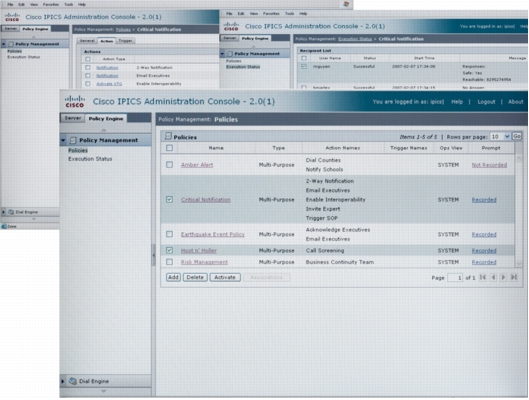The height and width of the screenshot is (400, 529).
Task: Click Policy Management icon in back-left window
Action: tap(11, 44)
